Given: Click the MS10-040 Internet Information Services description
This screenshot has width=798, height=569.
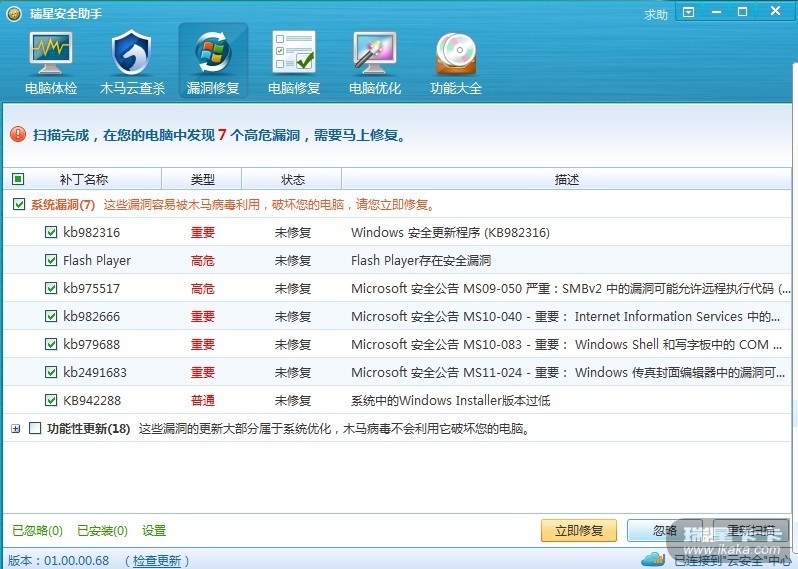Looking at the screenshot, I should click(565, 317).
